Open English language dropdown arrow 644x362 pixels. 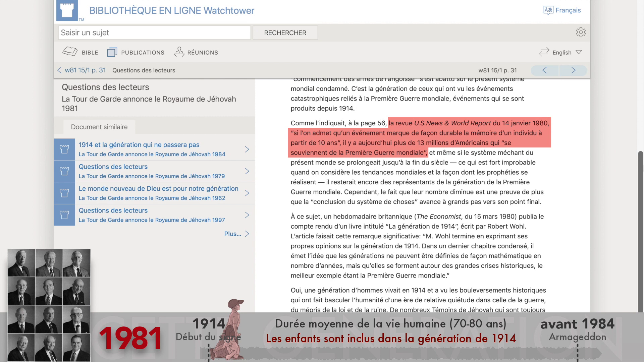(x=579, y=52)
